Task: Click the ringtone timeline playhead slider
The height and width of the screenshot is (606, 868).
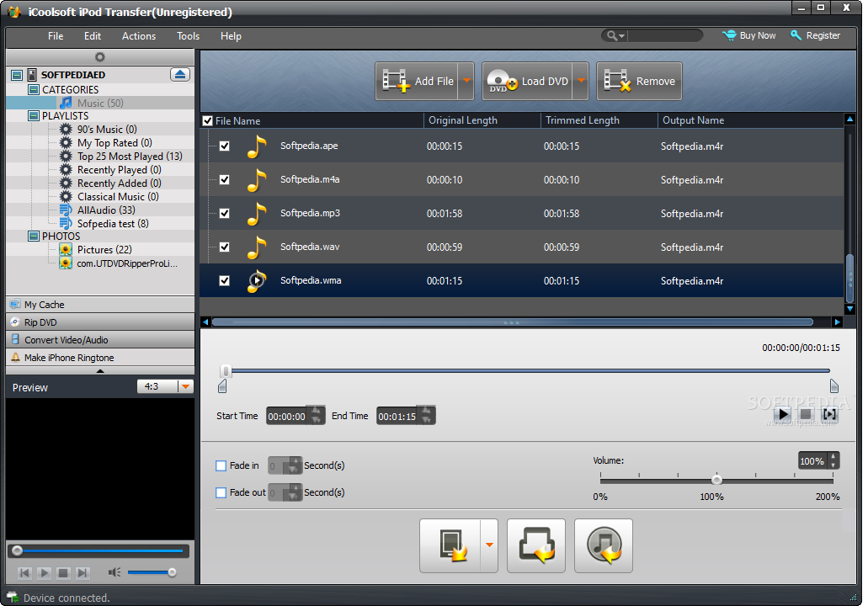Action: (226, 371)
